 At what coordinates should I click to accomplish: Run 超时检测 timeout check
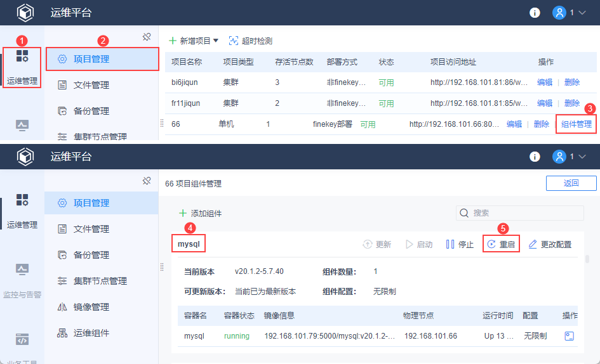pos(250,41)
